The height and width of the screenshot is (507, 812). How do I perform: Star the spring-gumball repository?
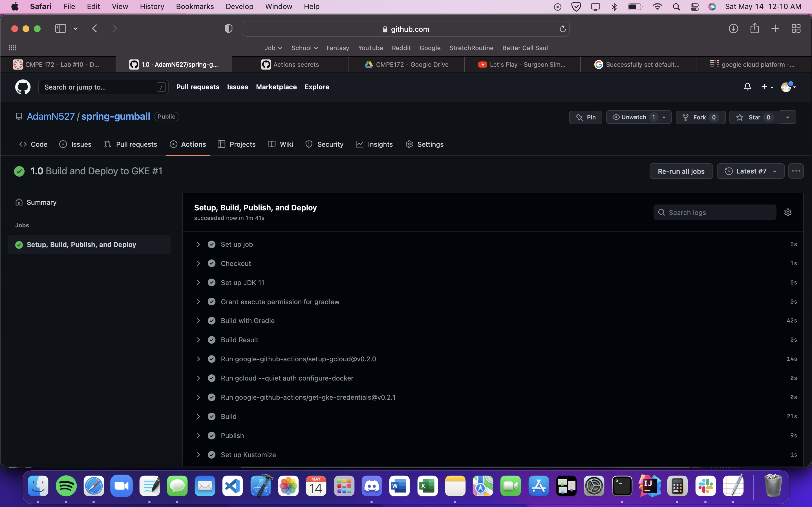click(x=754, y=117)
